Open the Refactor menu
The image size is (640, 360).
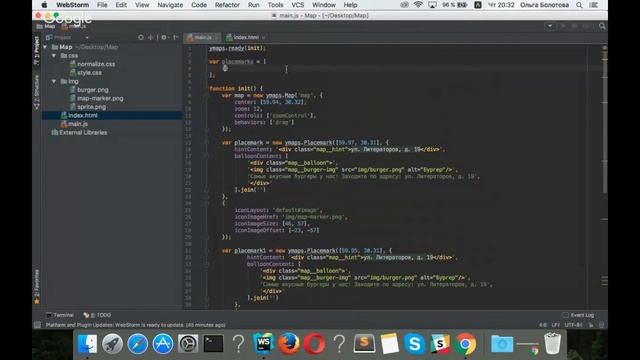227,5
